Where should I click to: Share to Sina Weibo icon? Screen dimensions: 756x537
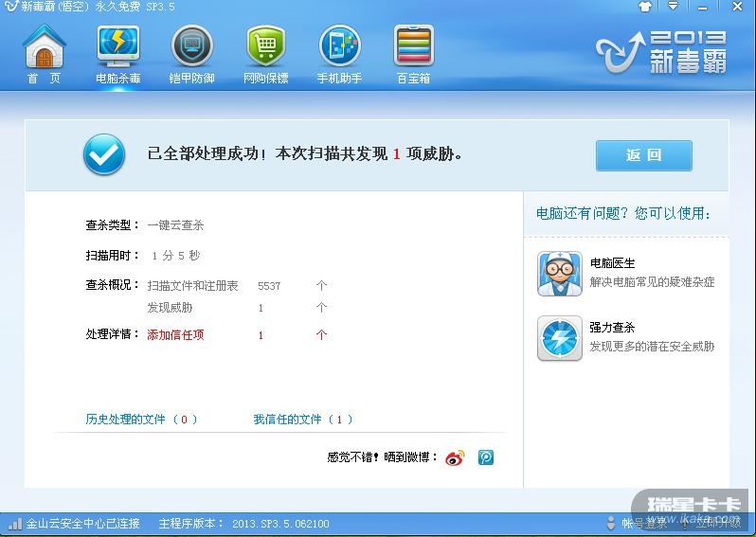tap(455, 457)
